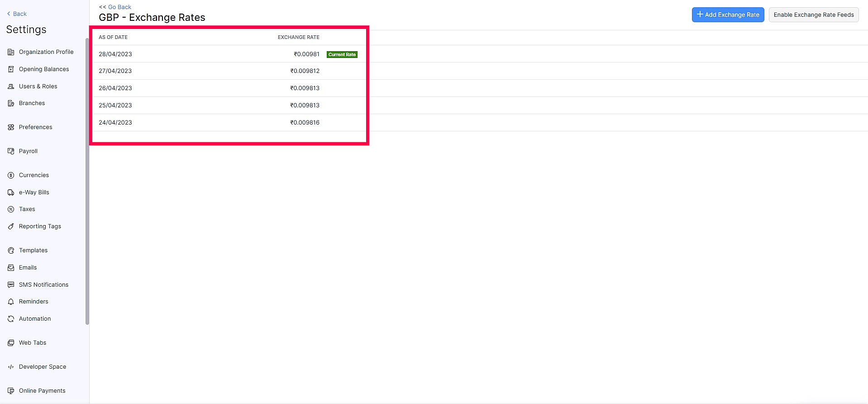
Task: Open the Templates settings section
Action: click(33, 250)
